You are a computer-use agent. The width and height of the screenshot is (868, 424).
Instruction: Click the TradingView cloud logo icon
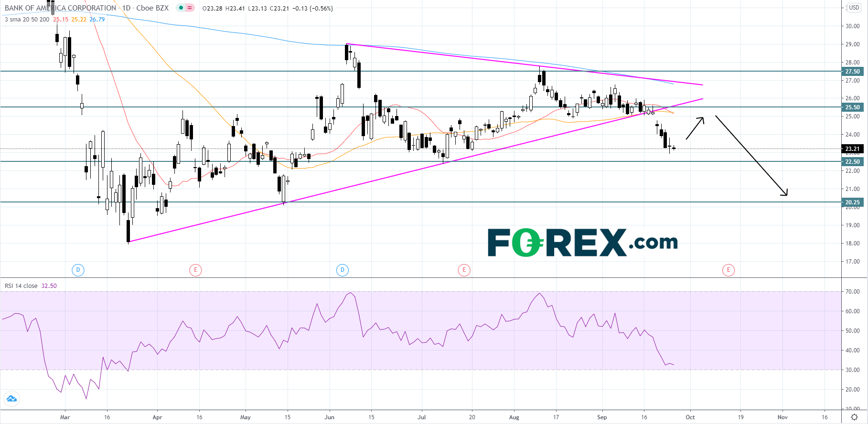[x=11, y=399]
